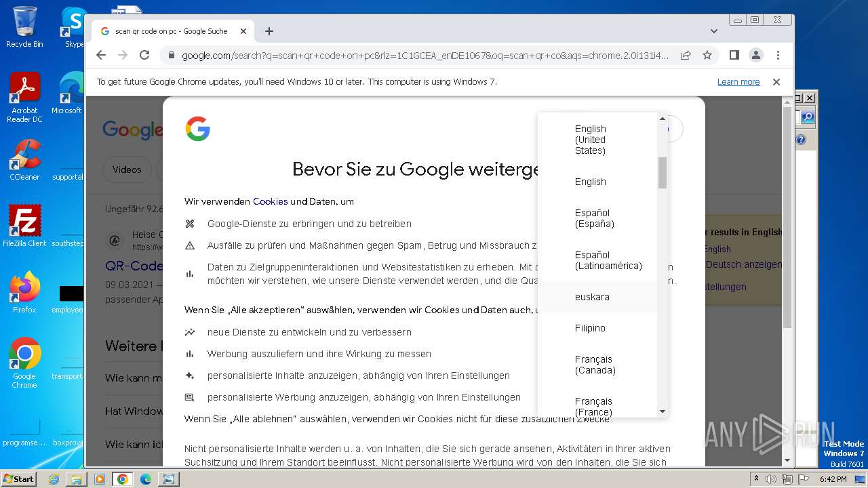Open the Chrome profile avatar
This screenshot has width=868, height=488.
coord(755,55)
